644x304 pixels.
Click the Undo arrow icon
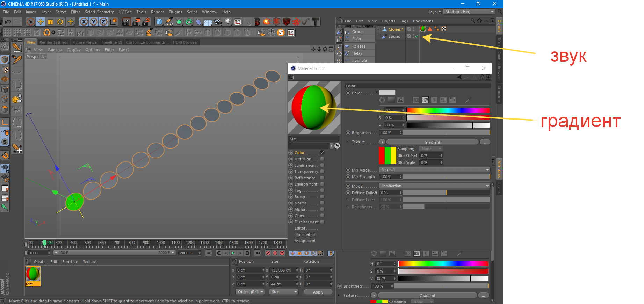point(8,22)
